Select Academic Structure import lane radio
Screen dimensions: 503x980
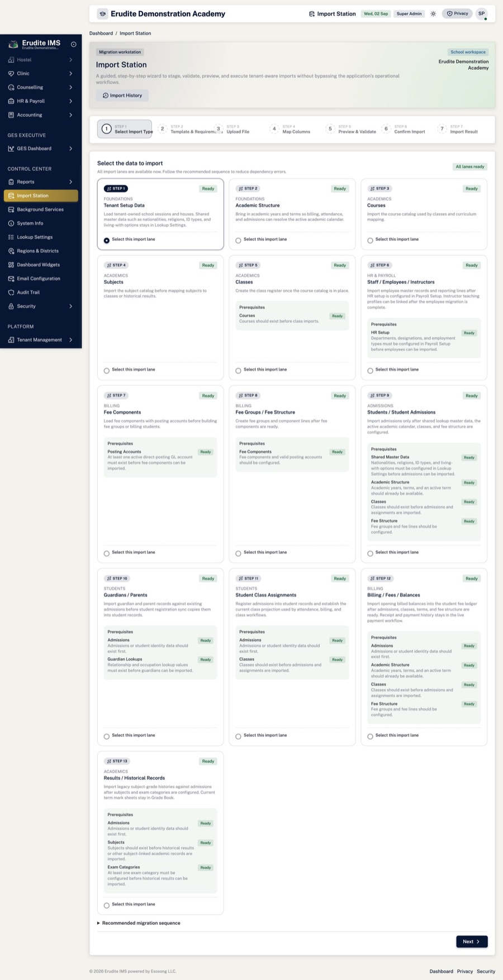pos(238,240)
